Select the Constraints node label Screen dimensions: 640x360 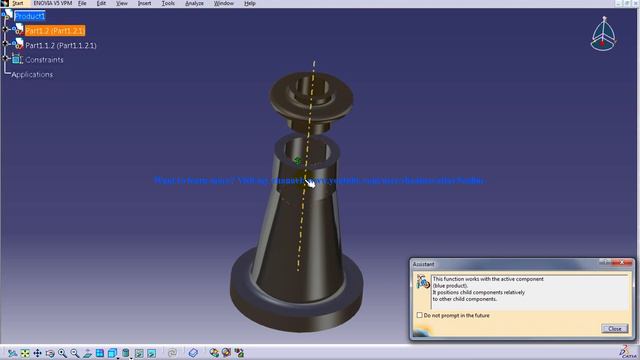pyautogui.click(x=44, y=60)
